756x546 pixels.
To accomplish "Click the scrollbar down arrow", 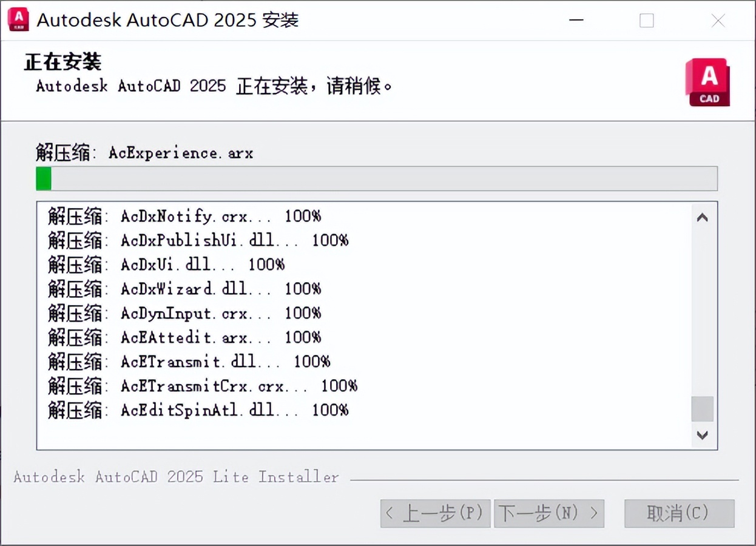I will coord(702,435).
